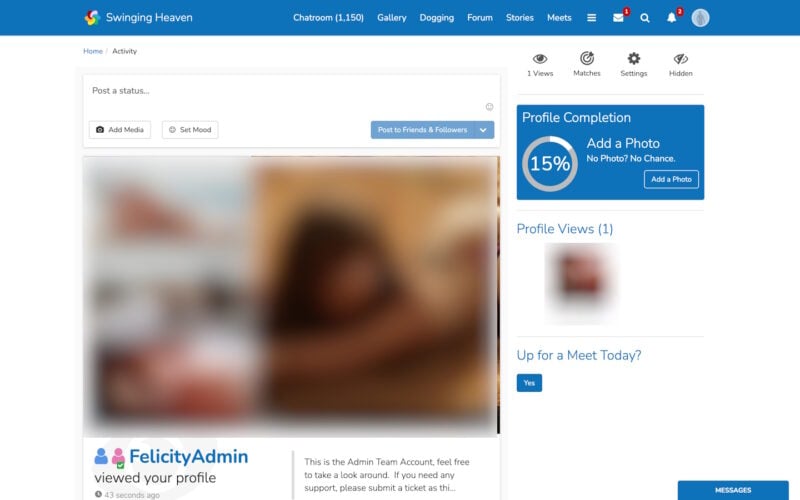Open the Stories menu item
Viewport: 800px width, 500px height.
click(520, 18)
